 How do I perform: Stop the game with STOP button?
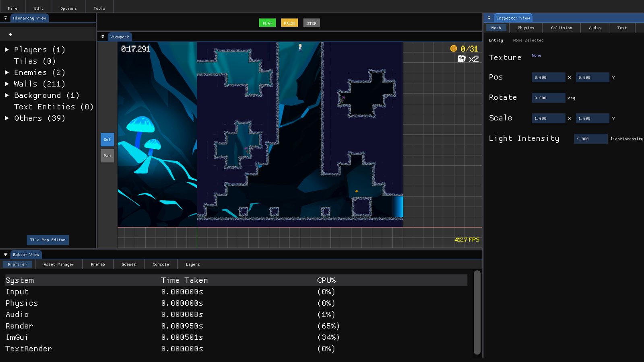click(x=312, y=23)
